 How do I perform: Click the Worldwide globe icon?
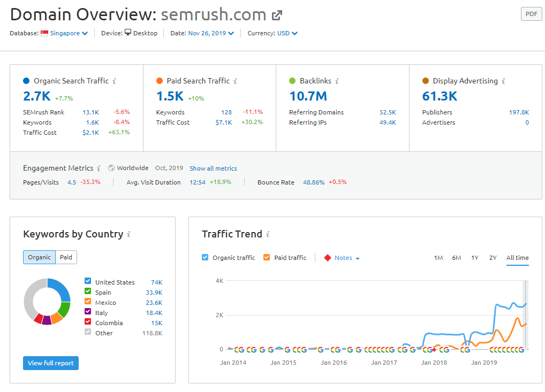pos(111,168)
